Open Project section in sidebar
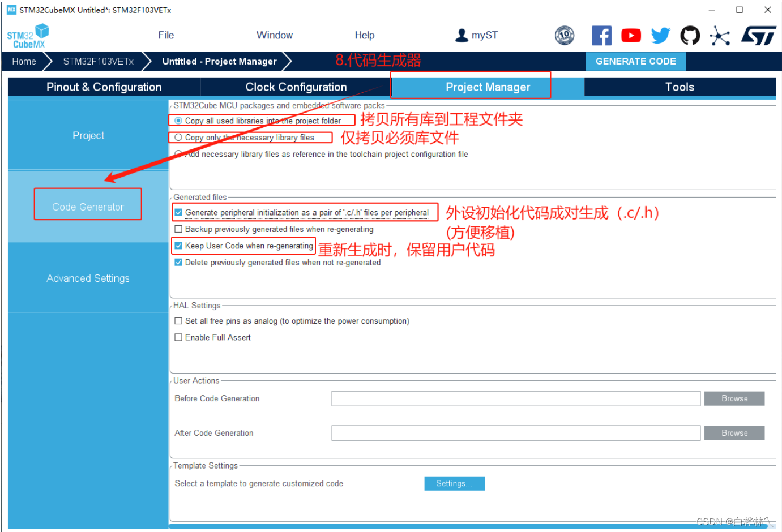The height and width of the screenshot is (532, 782). 88,135
